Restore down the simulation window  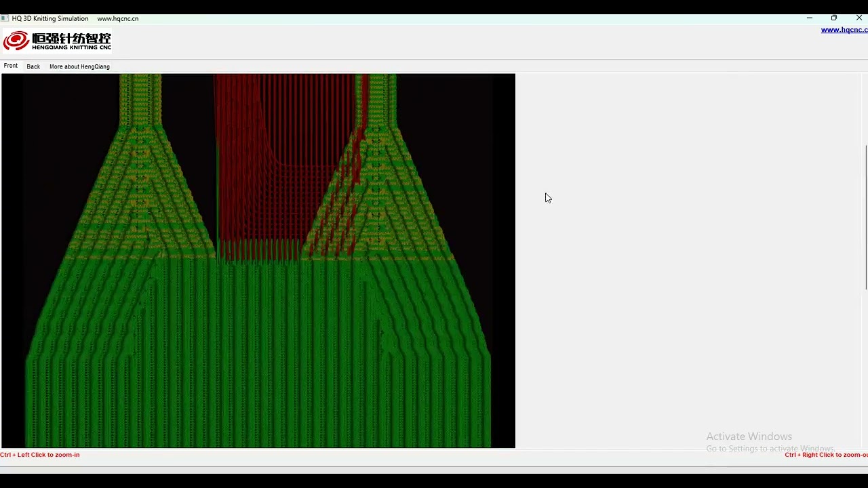tap(834, 18)
